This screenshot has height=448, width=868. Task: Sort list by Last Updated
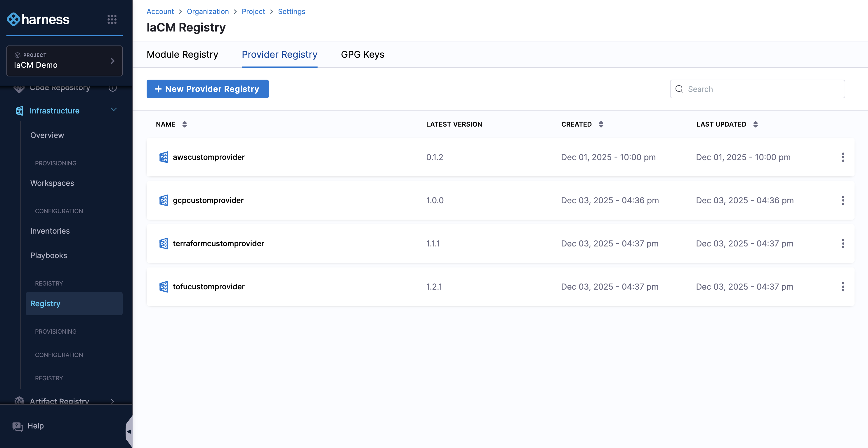click(755, 124)
